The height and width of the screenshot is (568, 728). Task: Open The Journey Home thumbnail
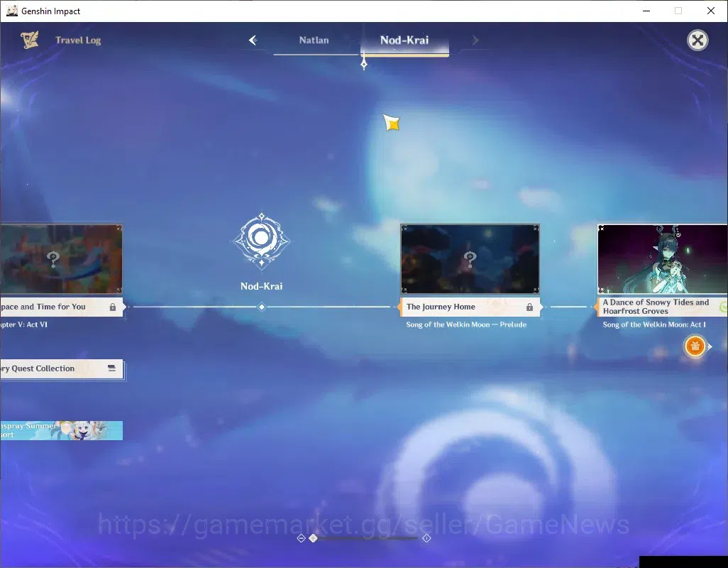coord(470,258)
